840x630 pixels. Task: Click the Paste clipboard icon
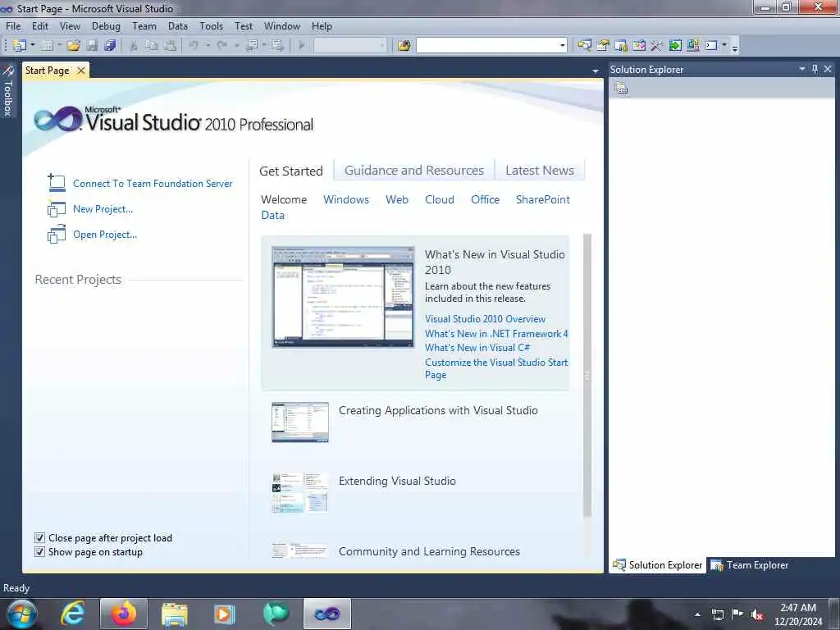[170, 46]
